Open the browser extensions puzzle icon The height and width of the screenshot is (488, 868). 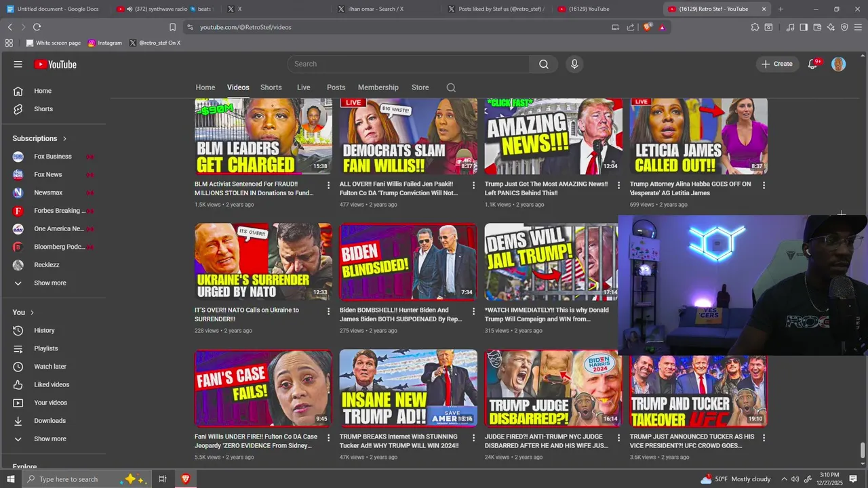tap(755, 27)
